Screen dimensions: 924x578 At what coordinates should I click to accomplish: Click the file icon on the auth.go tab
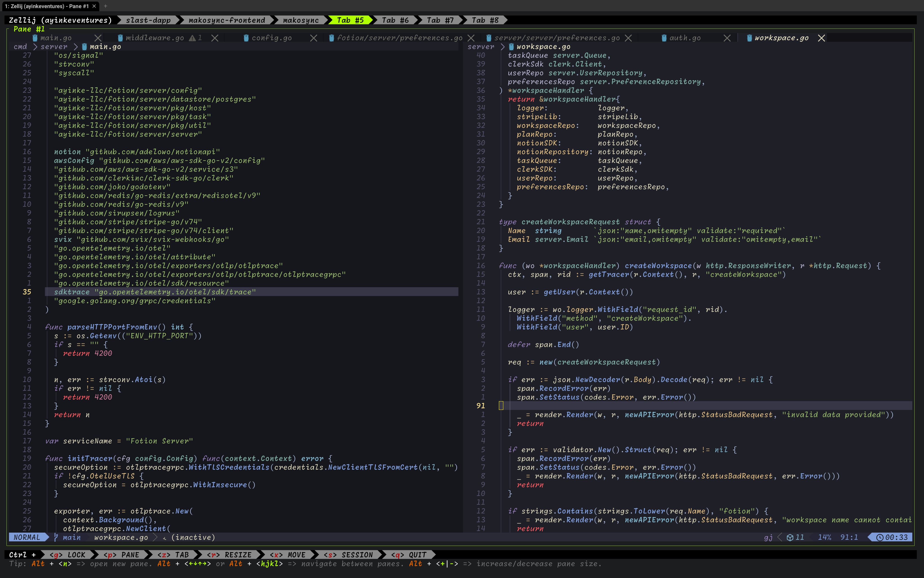click(x=664, y=38)
